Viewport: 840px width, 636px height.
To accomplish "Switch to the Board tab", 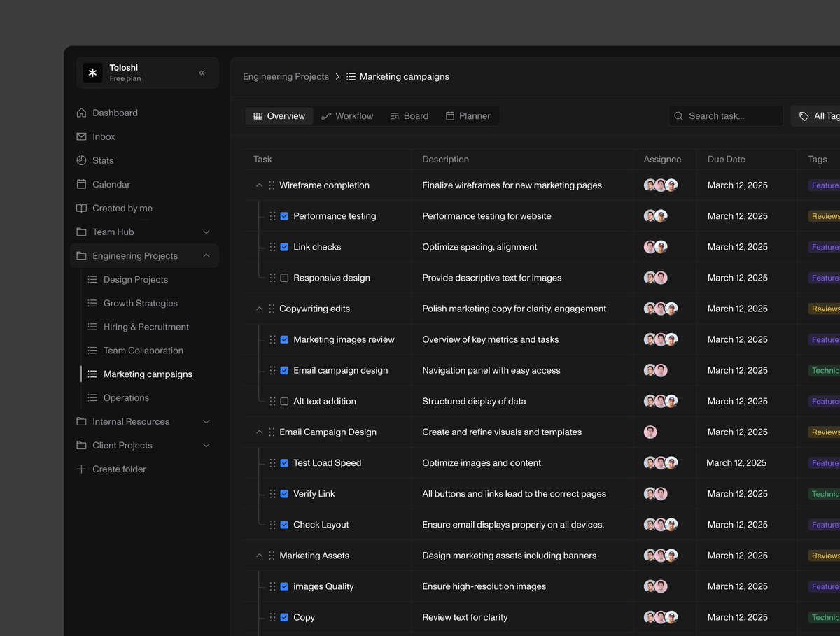I will 409,115.
